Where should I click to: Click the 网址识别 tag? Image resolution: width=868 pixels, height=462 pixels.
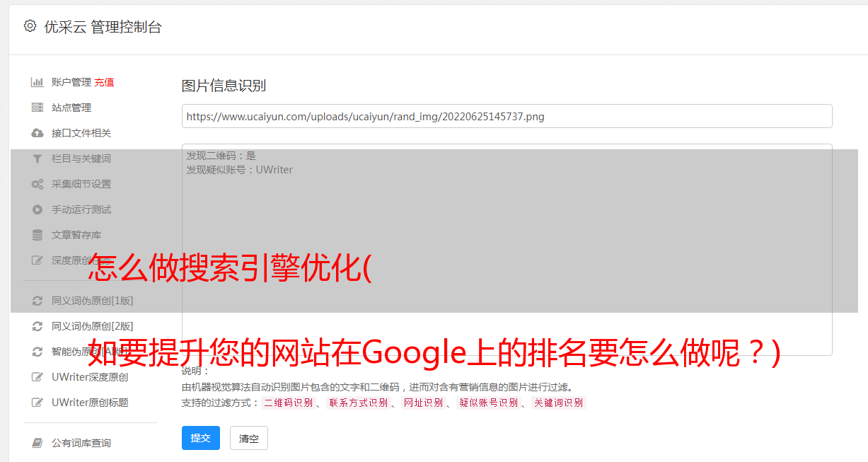point(423,403)
